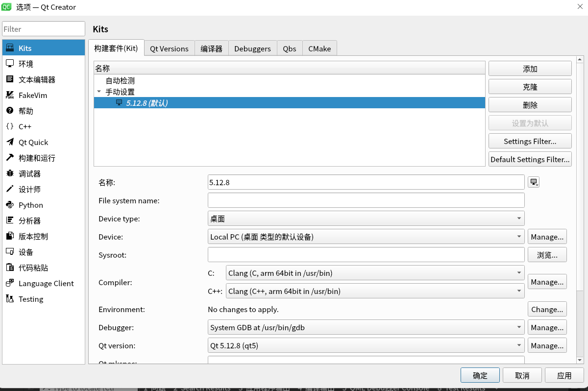Open Default Settings Filter... dialog
This screenshot has height=391, width=588.
(x=530, y=159)
